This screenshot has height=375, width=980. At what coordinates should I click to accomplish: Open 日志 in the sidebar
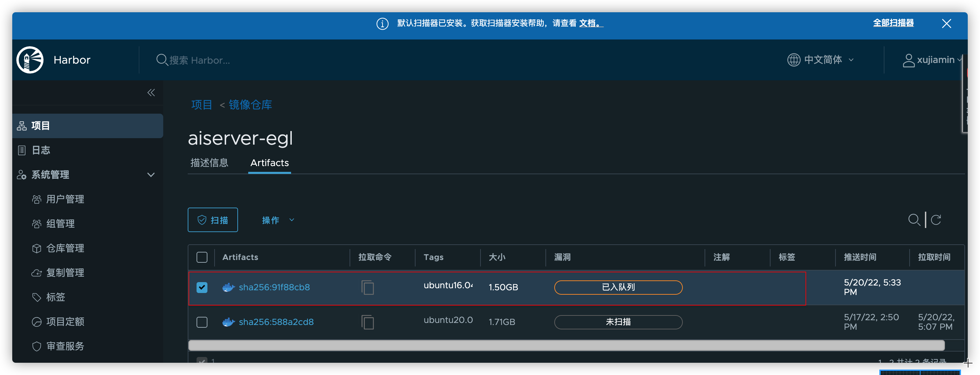pos(41,150)
